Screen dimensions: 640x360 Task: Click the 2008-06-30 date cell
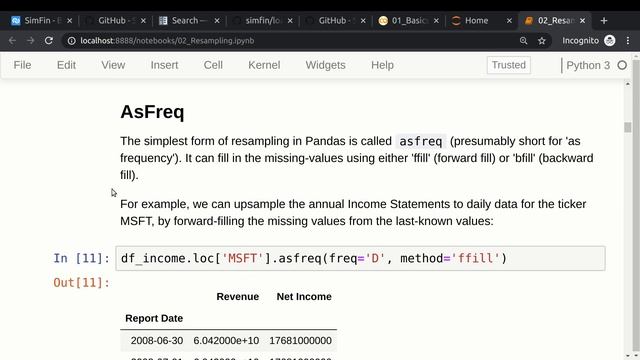(157, 341)
